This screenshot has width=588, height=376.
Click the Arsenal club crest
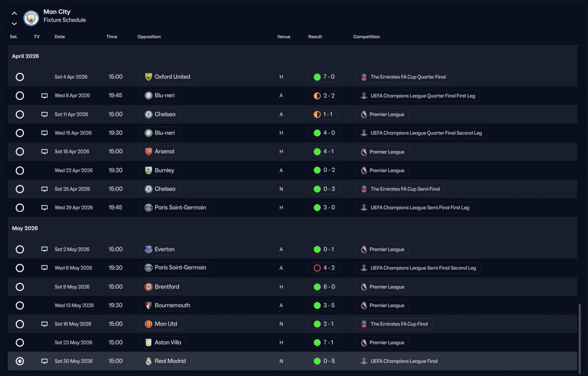click(148, 152)
